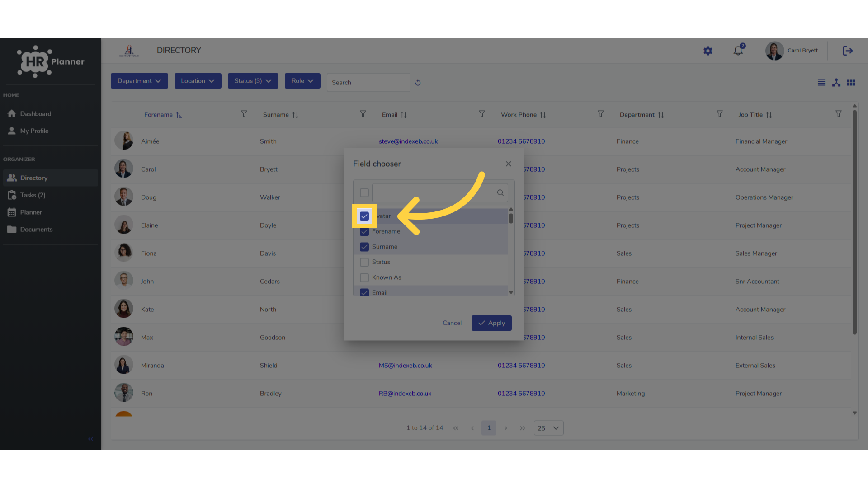Check the Status field checkbox
The image size is (868, 488).
pyautogui.click(x=364, y=263)
